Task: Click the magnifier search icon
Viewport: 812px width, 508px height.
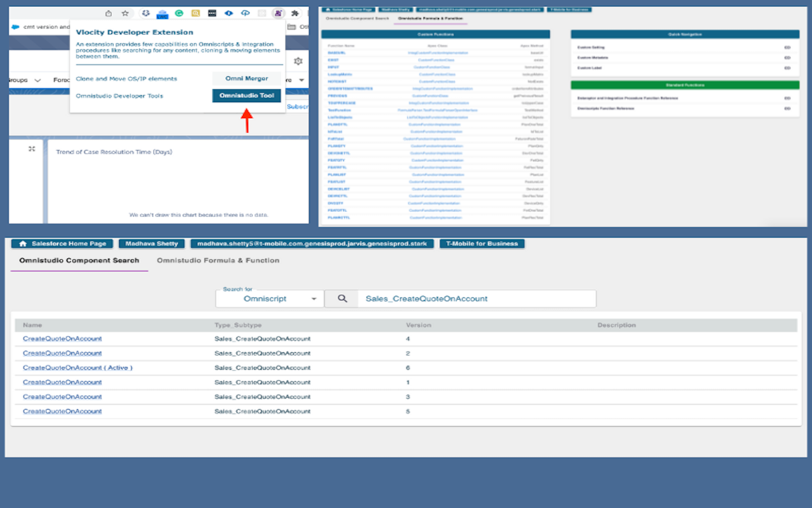Action: pyautogui.click(x=343, y=298)
